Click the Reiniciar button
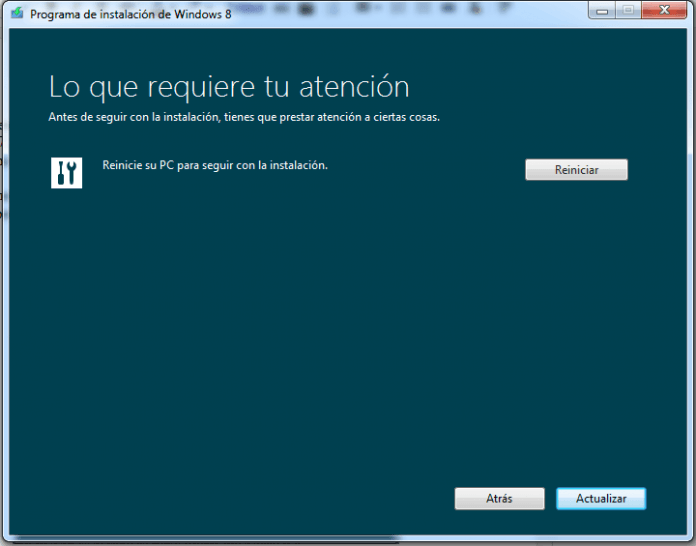 [x=576, y=170]
